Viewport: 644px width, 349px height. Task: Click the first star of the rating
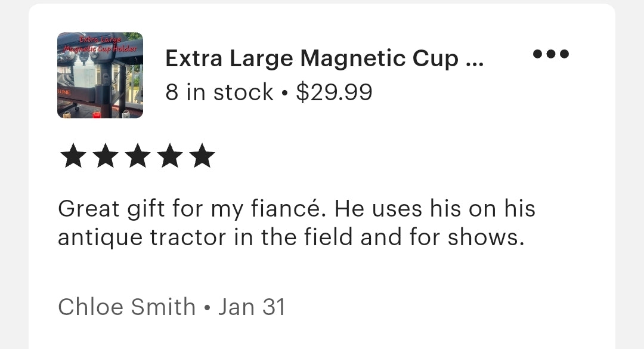[x=73, y=155]
